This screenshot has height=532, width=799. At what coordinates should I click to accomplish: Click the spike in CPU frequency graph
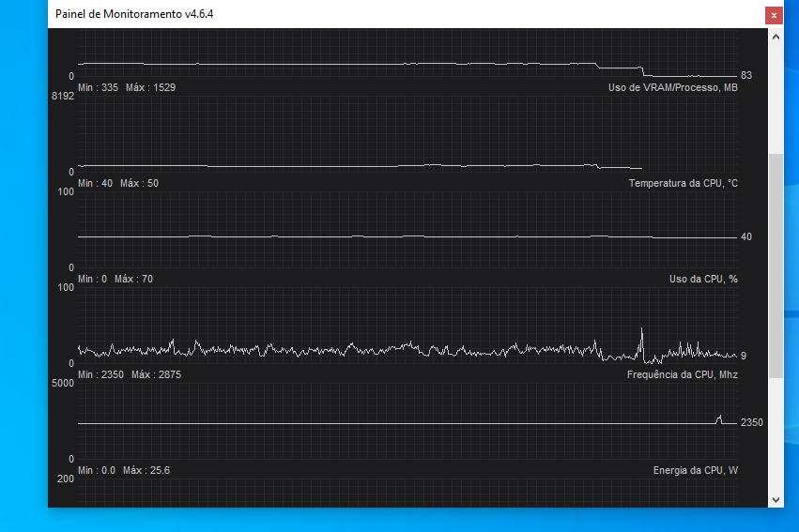point(719,418)
